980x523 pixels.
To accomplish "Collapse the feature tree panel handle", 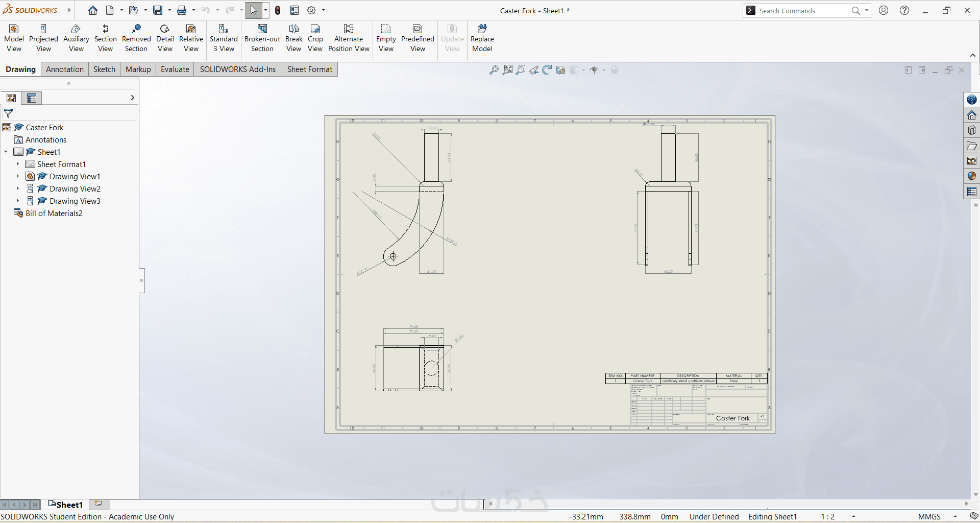I will click(141, 280).
